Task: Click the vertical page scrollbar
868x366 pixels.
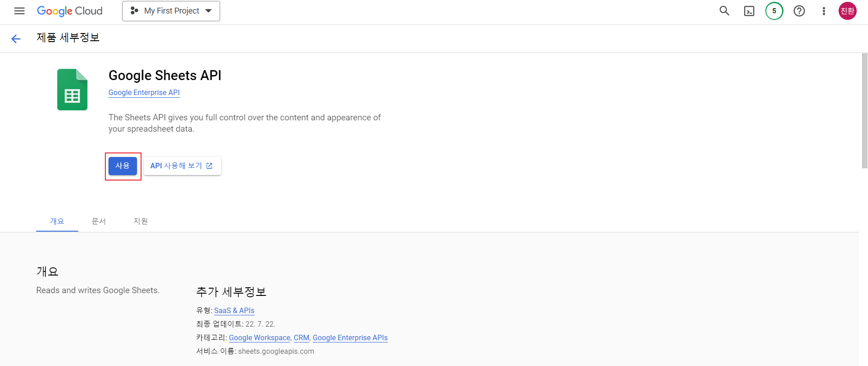Action: (864, 111)
